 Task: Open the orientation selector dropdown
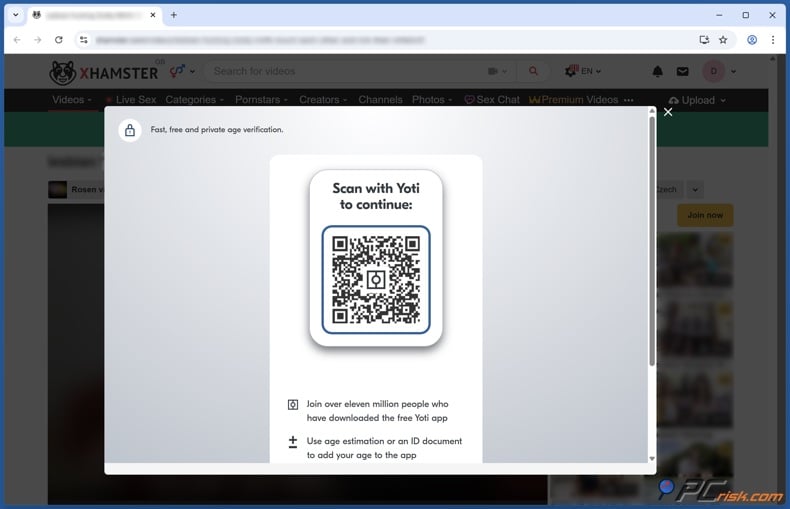pyautogui.click(x=182, y=71)
